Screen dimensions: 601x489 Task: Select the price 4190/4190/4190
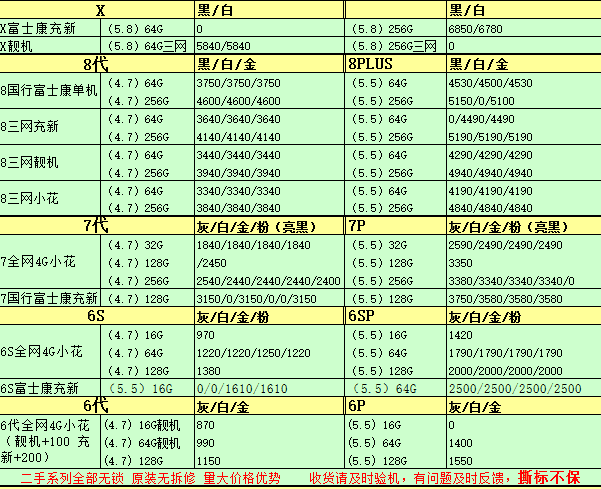pos(490,191)
